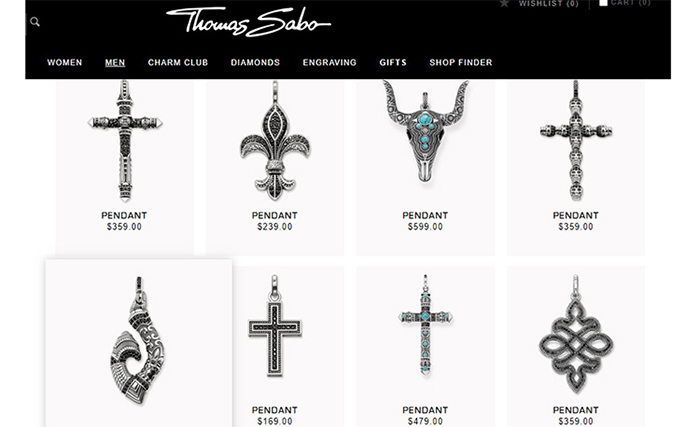Open the fish hook pendant image

(x=138, y=340)
